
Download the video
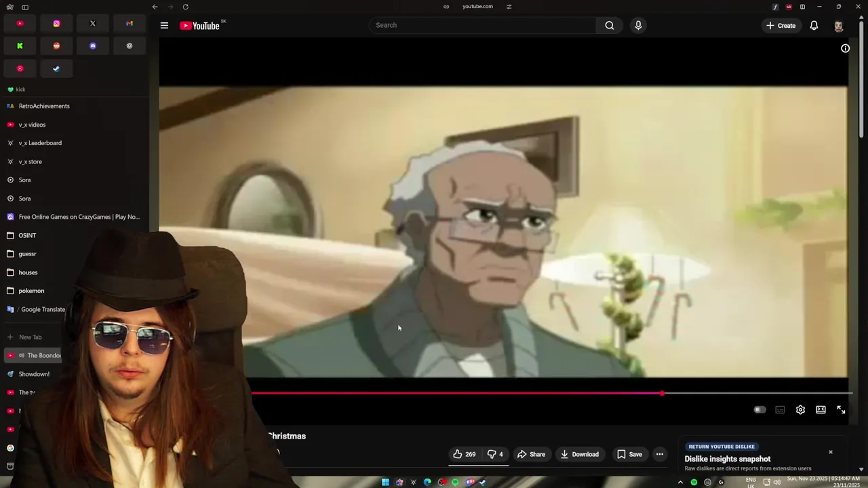tap(580, 454)
